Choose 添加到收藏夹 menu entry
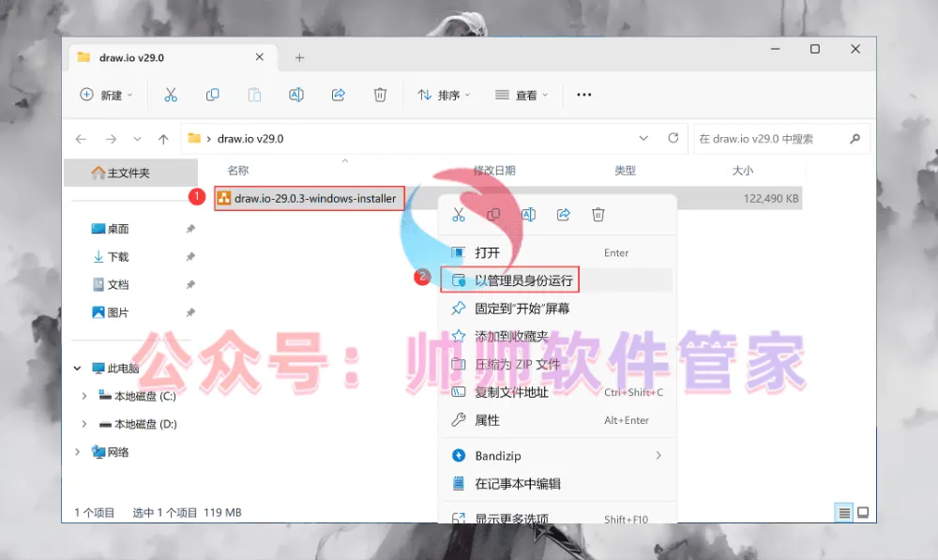 (557, 336)
